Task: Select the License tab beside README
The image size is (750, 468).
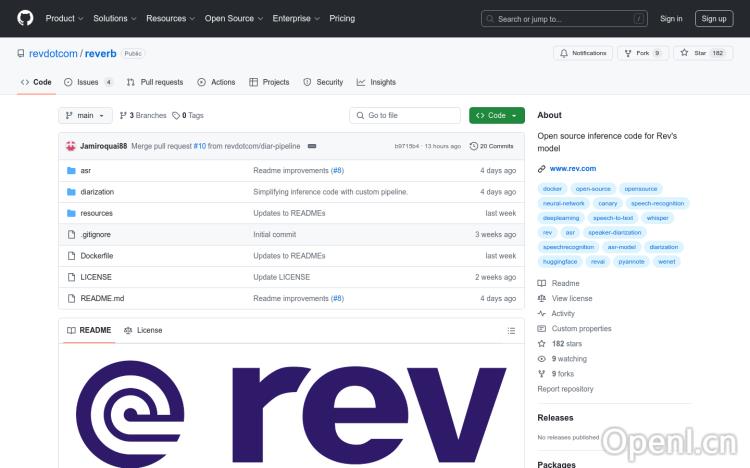Action: 143,330
